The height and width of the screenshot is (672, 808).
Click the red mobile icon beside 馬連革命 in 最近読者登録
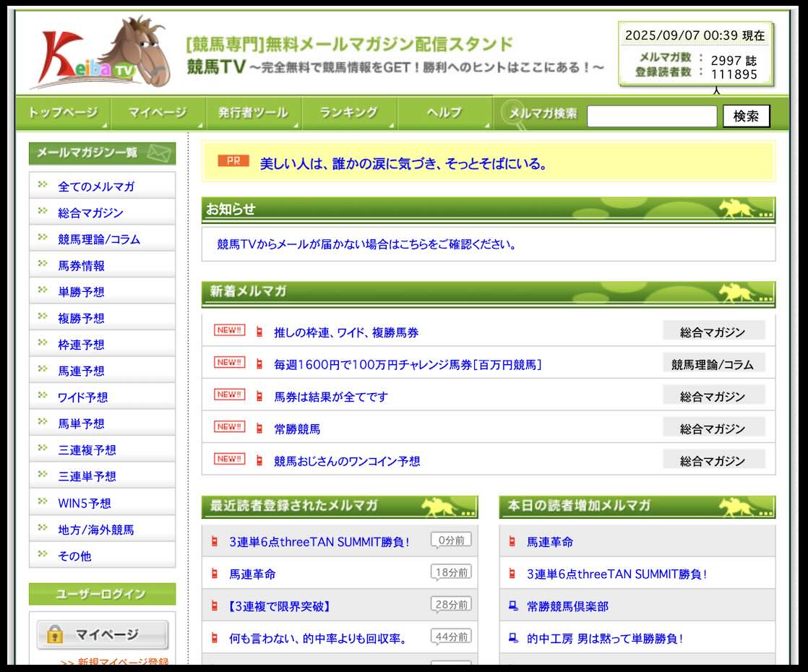point(214,574)
